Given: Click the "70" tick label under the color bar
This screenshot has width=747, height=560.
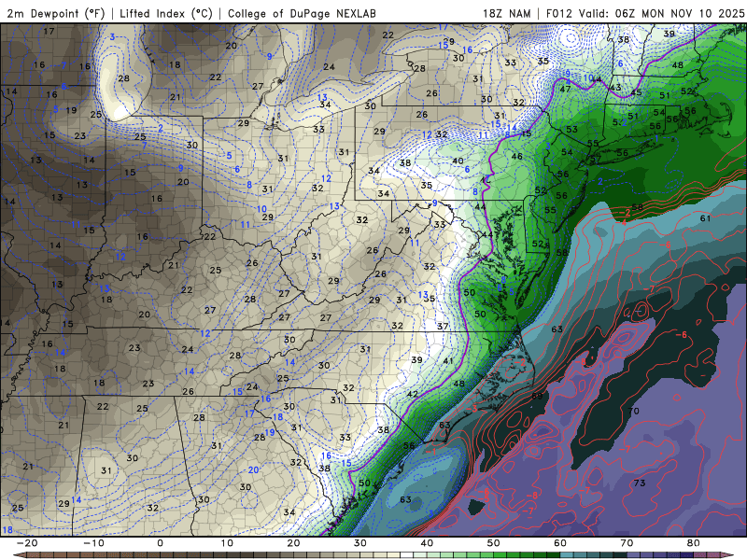Looking at the screenshot, I should point(627,543).
